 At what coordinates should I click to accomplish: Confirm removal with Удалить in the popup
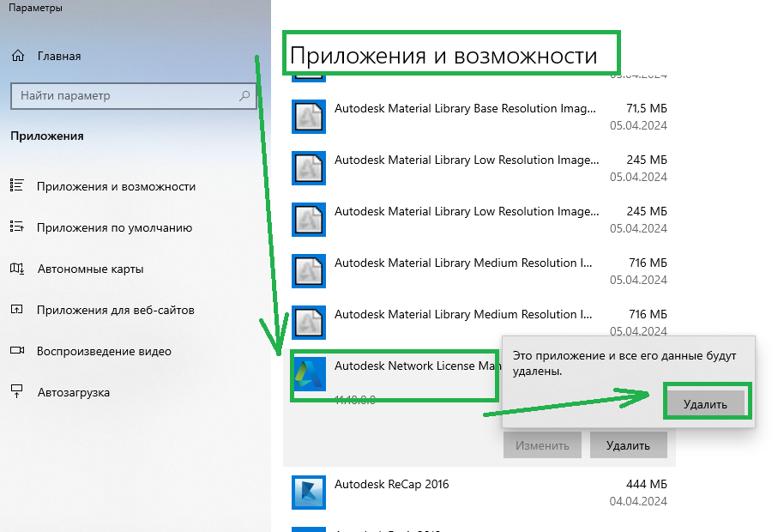point(705,403)
